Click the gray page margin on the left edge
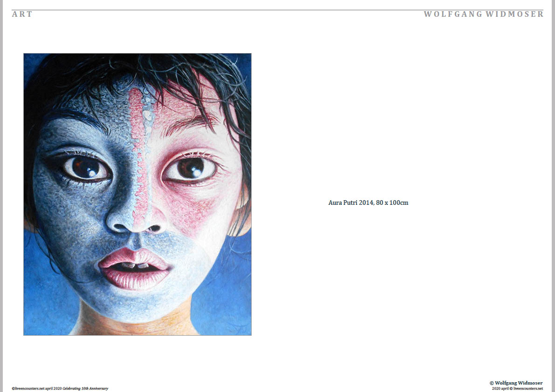Image resolution: width=555 pixels, height=392 pixels. (1, 196)
